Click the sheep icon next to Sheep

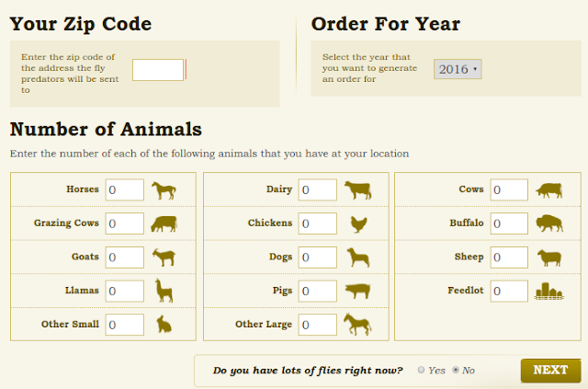tap(549, 258)
